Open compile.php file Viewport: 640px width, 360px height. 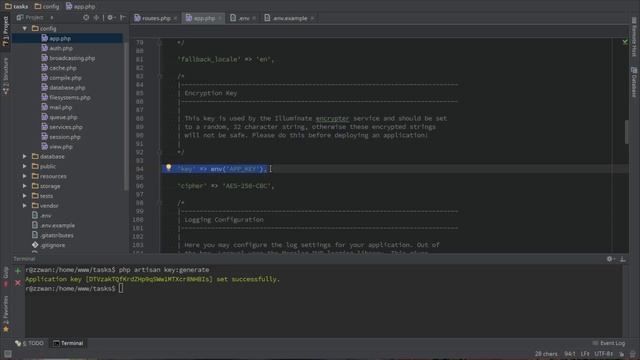pos(61,78)
